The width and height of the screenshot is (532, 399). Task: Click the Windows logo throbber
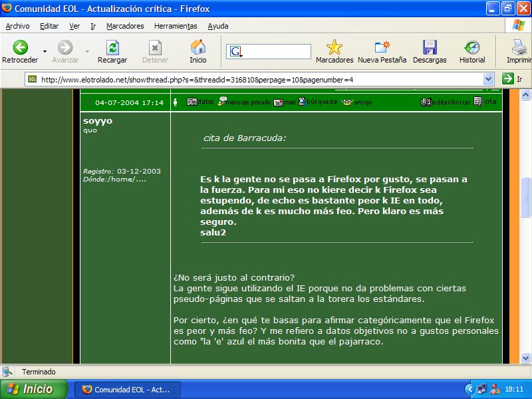coord(519,25)
